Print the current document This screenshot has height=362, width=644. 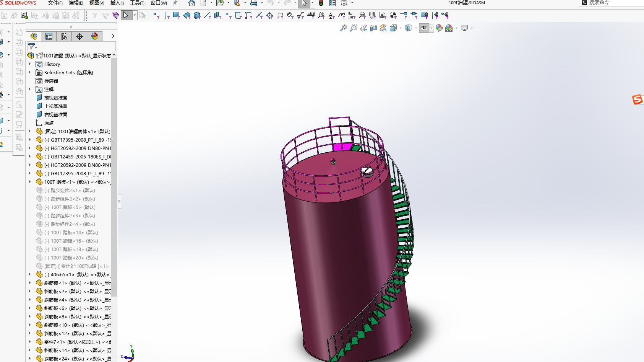coord(254,3)
